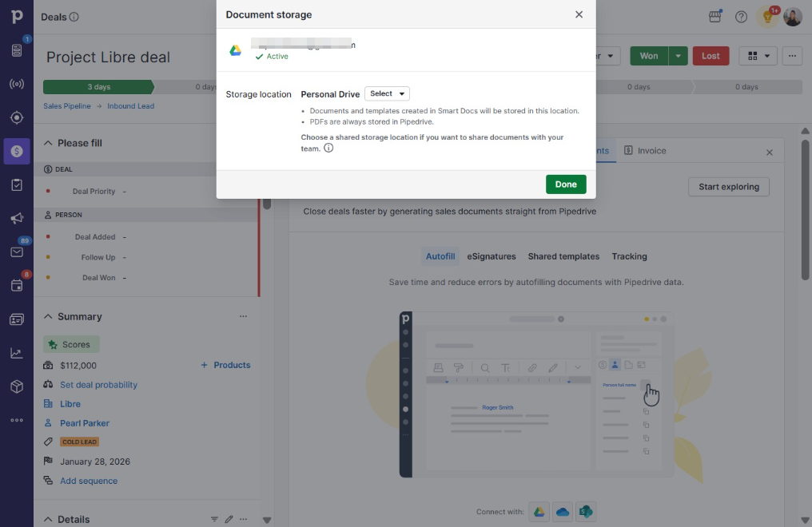Select the Shared templates tab
Viewport: 812px width, 527px height.
pyautogui.click(x=563, y=256)
